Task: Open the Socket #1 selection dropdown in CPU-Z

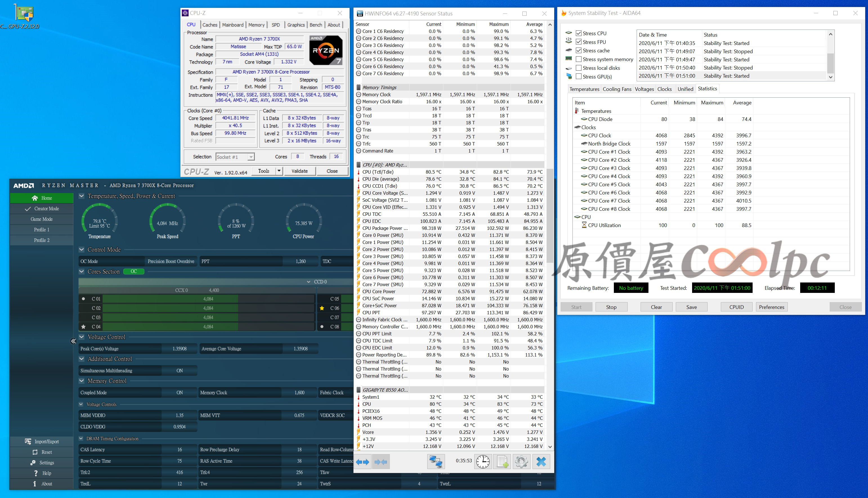Action: pos(251,157)
